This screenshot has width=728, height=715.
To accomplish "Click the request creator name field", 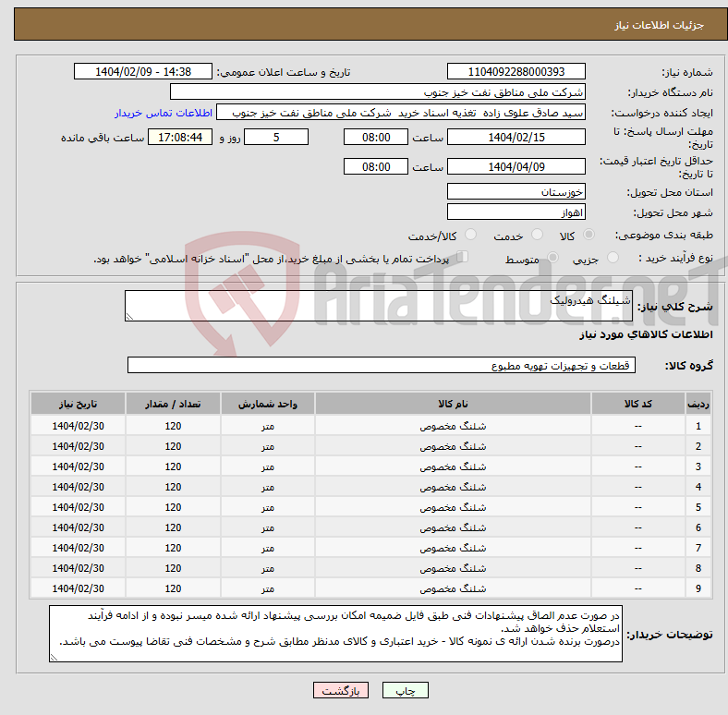I will (401, 113).
